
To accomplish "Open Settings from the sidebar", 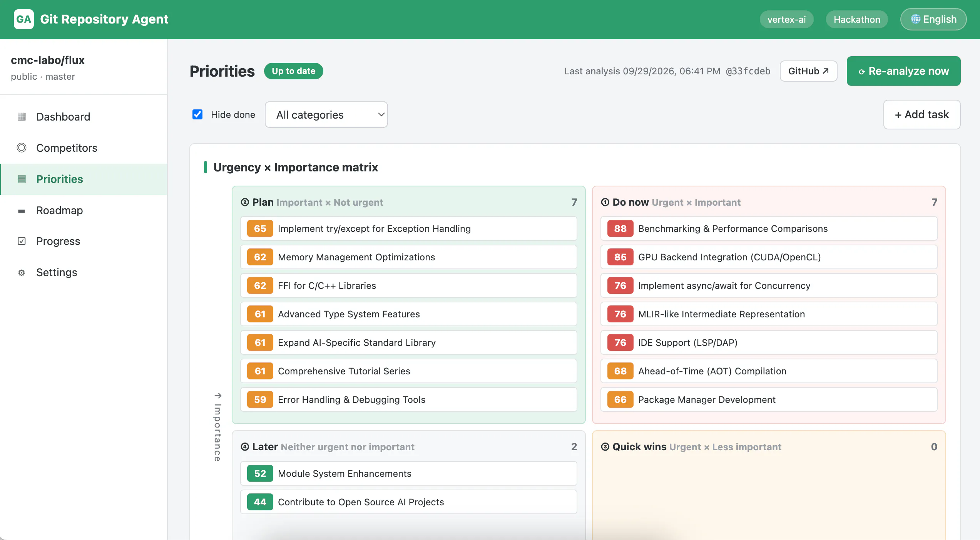I will (84, 272).
